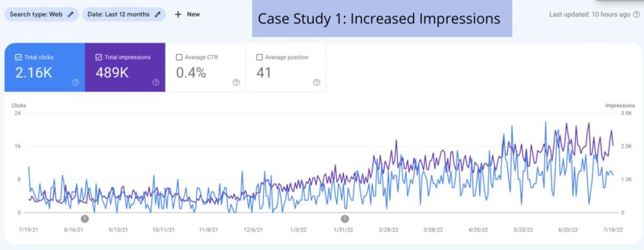
Task: Open help icon on Average position card
Action: coord(317,82)
